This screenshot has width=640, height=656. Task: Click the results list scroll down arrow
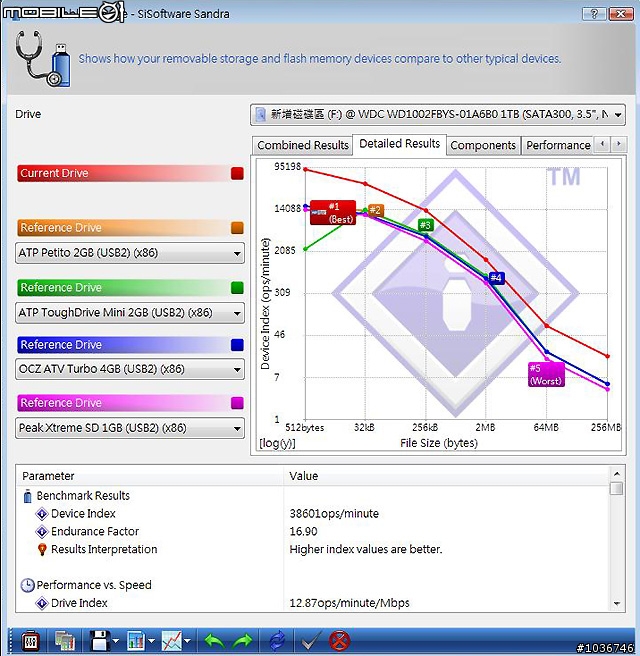click(x=617, y=603)
